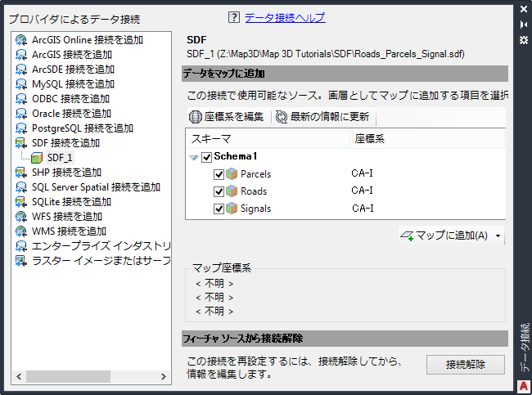Click the Schema1 label text
Screen dimensions: 532x395
coord(235,156)
